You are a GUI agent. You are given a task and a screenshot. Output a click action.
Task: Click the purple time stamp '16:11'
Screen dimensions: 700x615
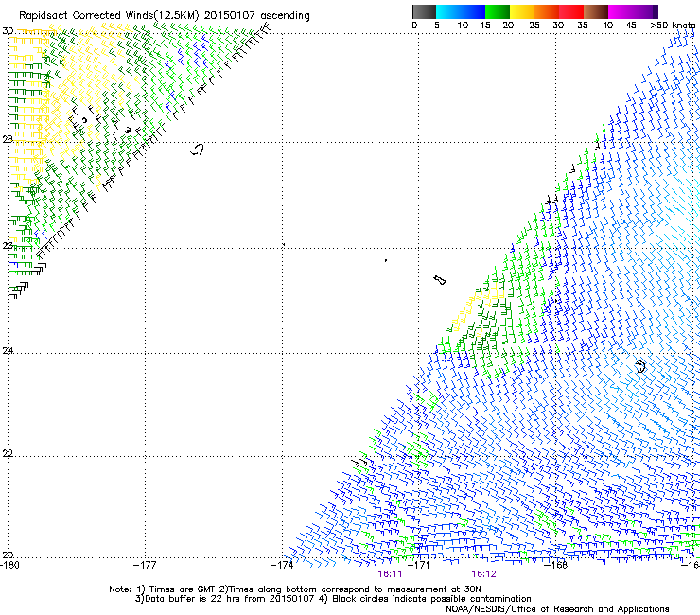[390, 574]
